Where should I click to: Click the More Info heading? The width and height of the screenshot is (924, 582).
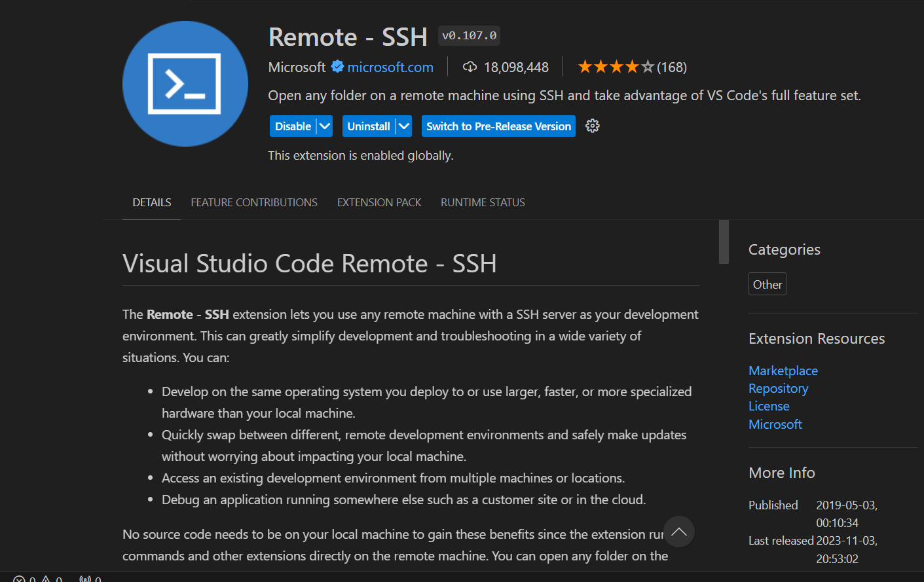(x=782, y=473)
